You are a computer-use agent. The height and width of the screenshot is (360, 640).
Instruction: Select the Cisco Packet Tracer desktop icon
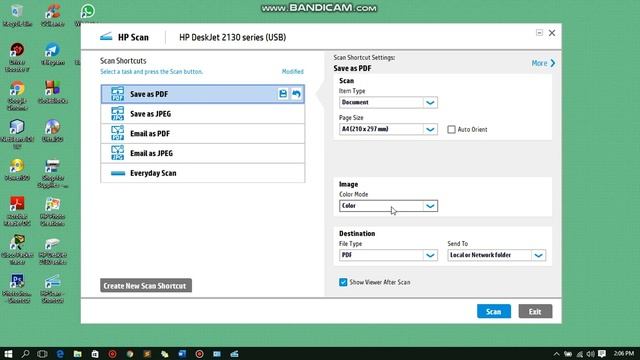pyautogui.click(x=17, y=250)
